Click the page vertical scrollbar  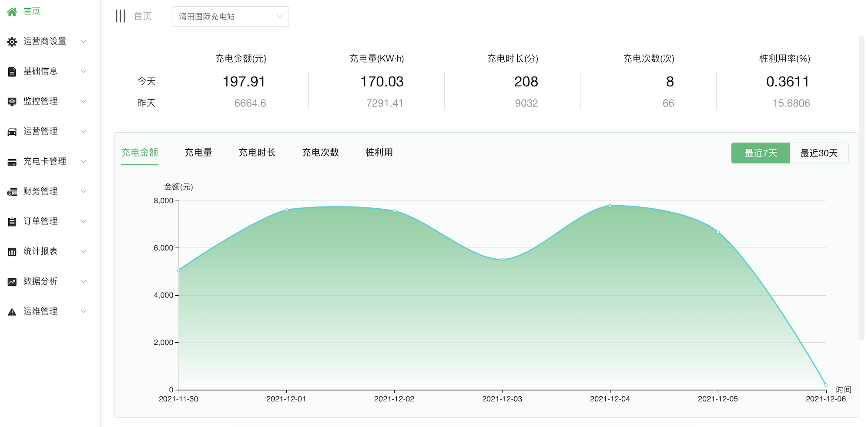click(x=861, y=187)
